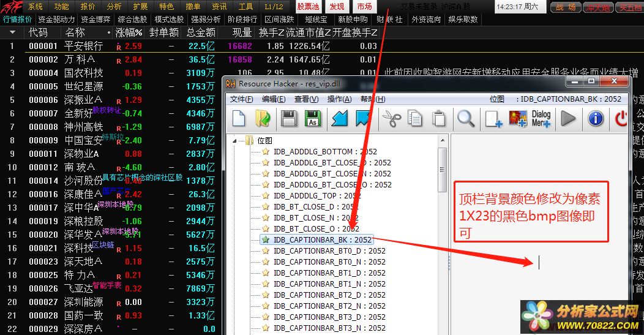Viewport: 644px width, 335px height.
Task: Click the Open file folder icon in Resource Hacker
Action: (x=263, y=119)
